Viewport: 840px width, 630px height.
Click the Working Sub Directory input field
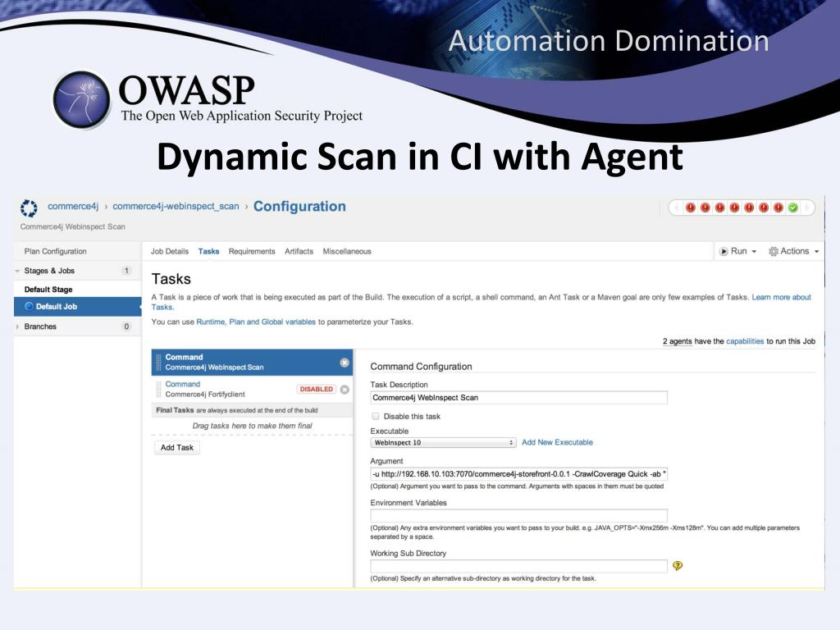tap(518, 566)
